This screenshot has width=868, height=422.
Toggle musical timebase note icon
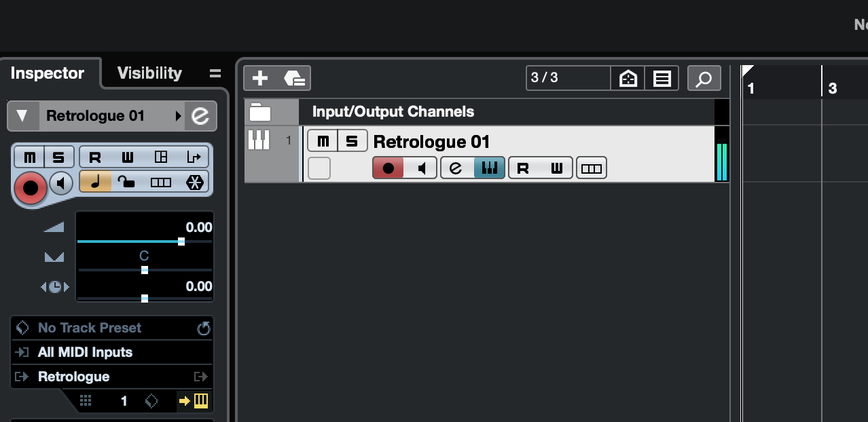click(x=95, y=182)
